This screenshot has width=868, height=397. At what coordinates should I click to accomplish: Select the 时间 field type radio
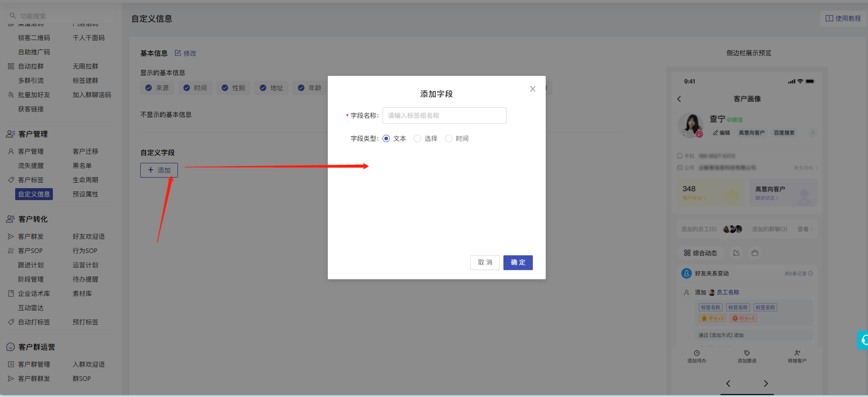[x=449, y=138]
